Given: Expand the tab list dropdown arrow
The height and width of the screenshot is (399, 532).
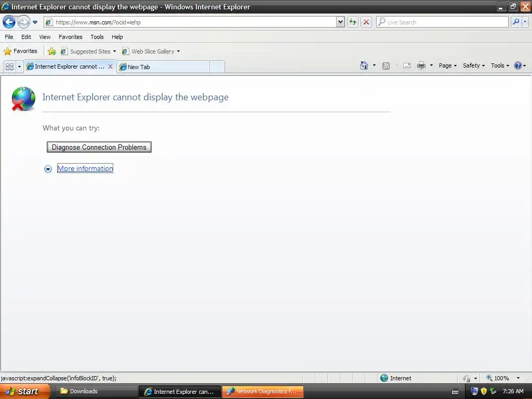Looking at the screenshot, I should click(19, 67).
